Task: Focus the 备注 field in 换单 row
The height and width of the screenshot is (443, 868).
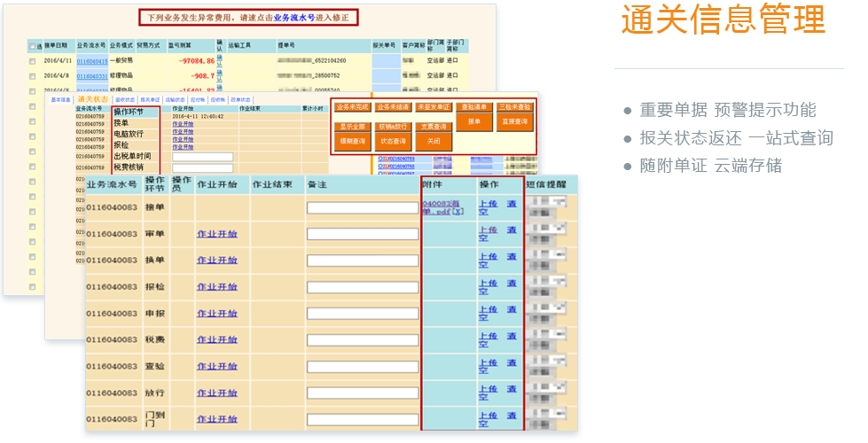Action: click(363, 260)
